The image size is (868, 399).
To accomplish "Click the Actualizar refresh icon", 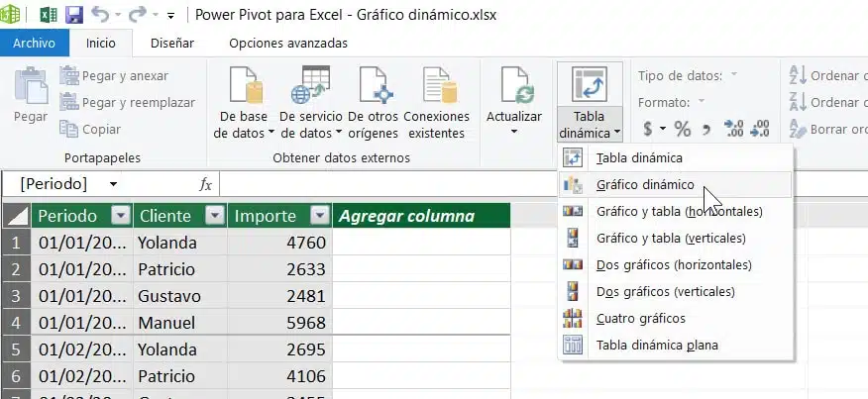I will tap(516, 85).
